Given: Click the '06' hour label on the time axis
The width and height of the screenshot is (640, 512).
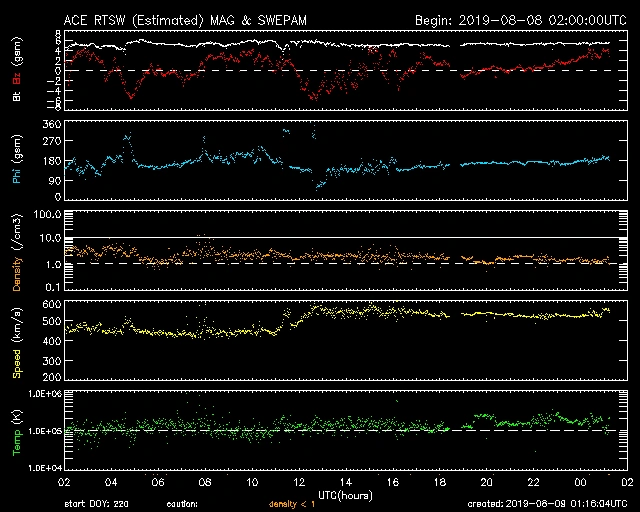Looking at the screenshot, I should click(158, 483).
